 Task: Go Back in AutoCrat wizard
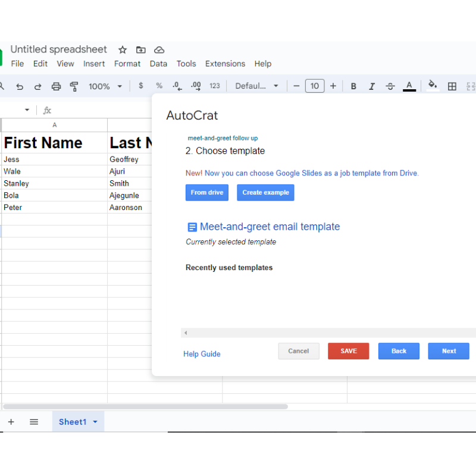coord(399,351)
